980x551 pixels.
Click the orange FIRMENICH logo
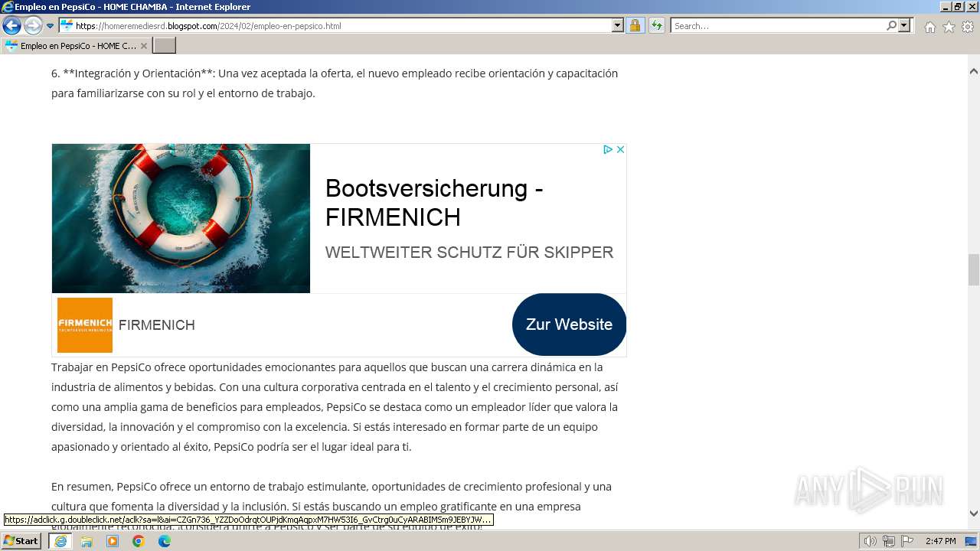coord(85,324)
